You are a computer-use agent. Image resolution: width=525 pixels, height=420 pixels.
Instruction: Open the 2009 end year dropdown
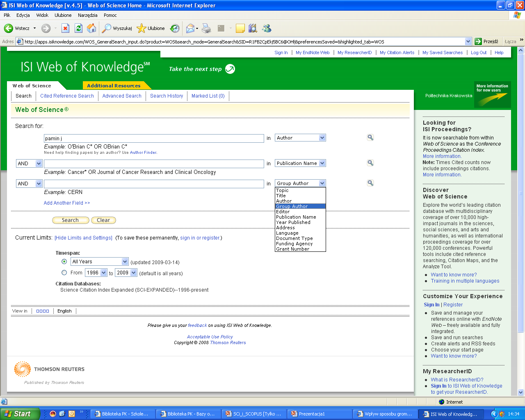126,273
